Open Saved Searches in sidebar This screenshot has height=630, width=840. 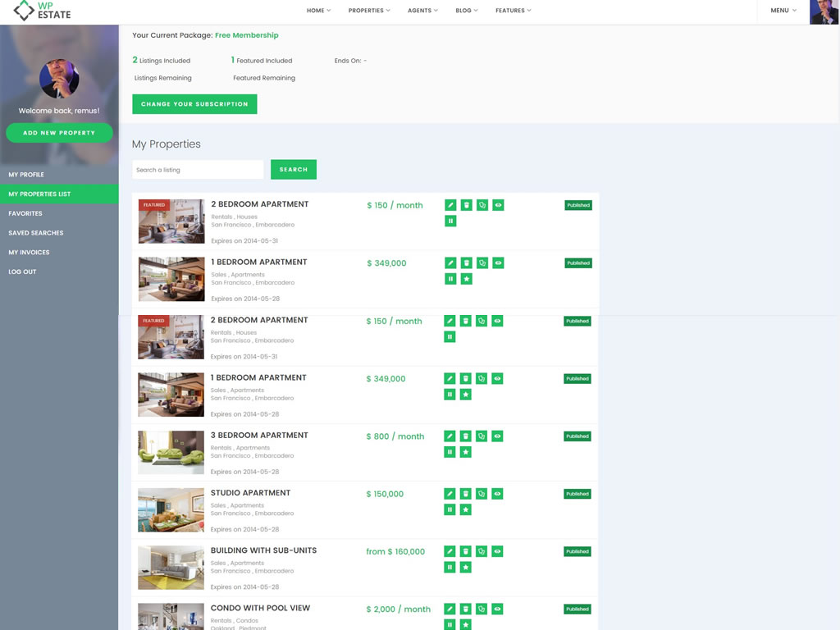tap(59, 233)
